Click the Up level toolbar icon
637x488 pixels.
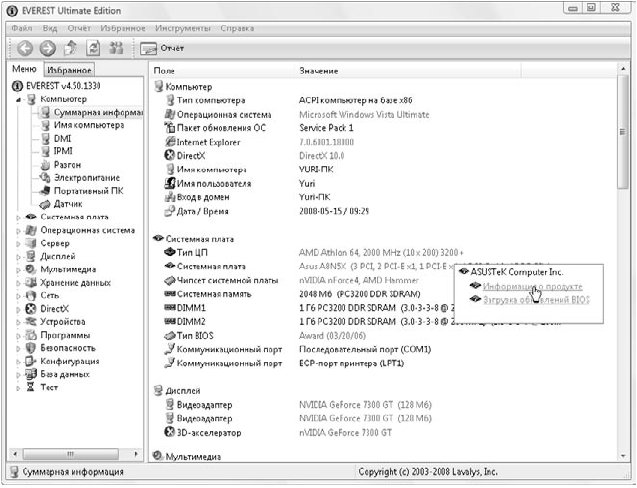[x=71, y=48]
